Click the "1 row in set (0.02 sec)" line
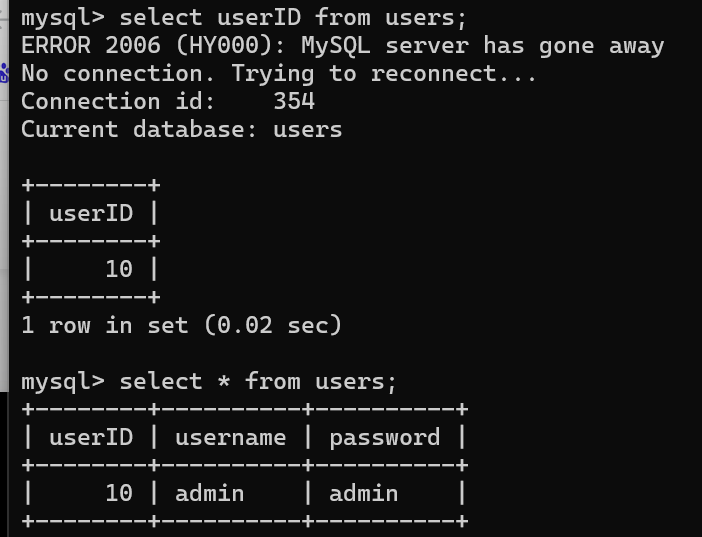Image resolution: width=702 pixels, height=537 pixels. 181,326
